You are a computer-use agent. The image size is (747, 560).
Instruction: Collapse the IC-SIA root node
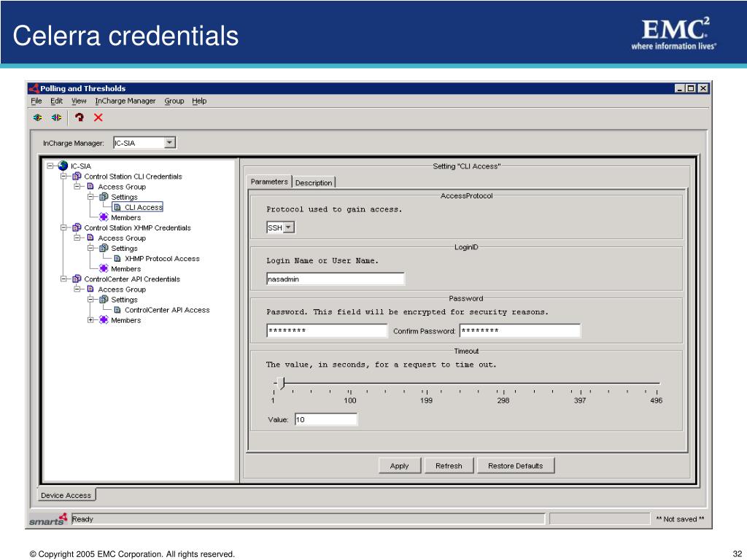point(50,166)
